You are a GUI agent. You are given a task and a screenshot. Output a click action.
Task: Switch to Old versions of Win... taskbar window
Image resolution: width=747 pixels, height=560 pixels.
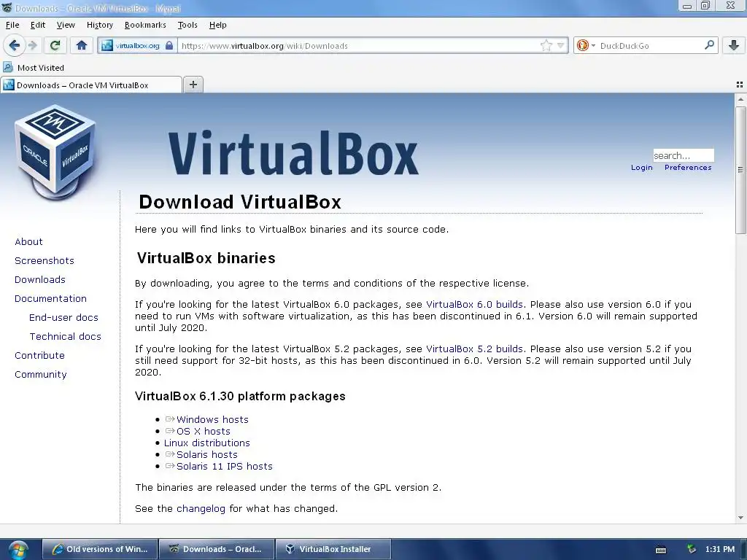[x=99, y=549]
